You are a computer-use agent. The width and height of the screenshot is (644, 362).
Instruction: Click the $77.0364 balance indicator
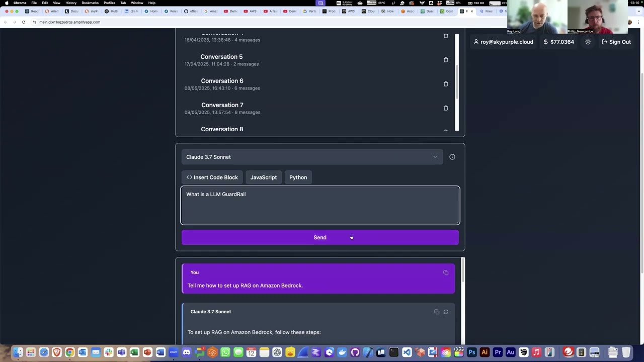[558, 42]
